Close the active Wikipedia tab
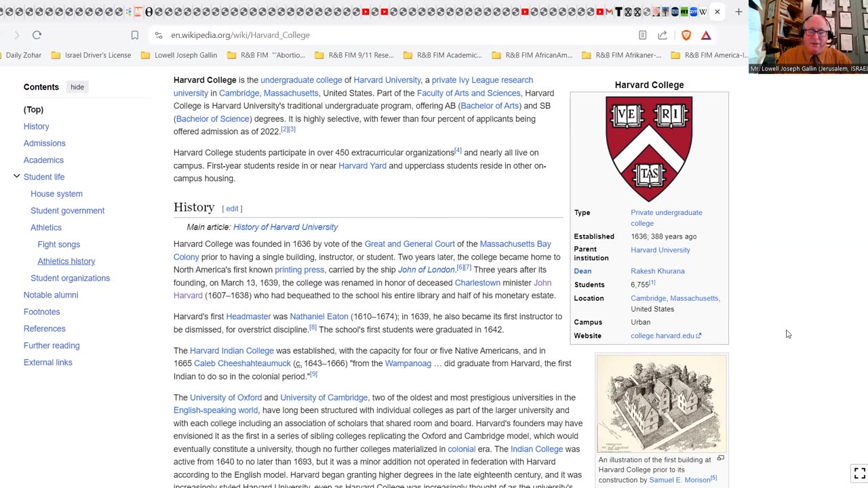 click(717, 12)
